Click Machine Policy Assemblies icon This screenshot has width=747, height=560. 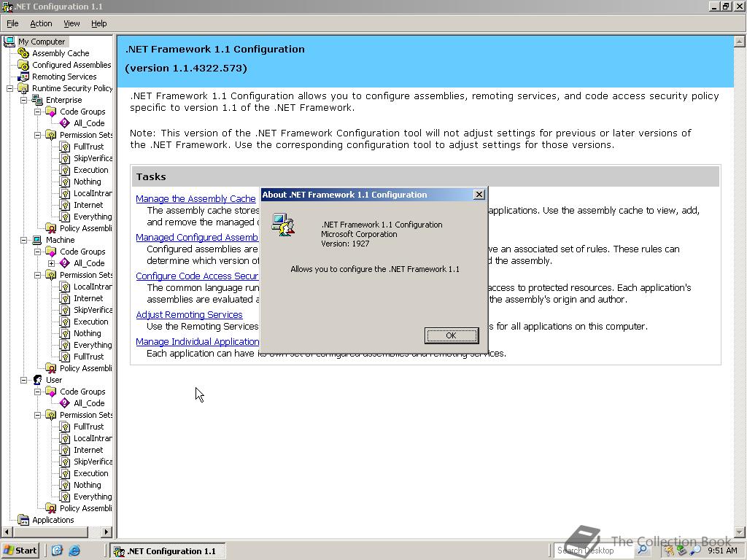click(51, 368)
